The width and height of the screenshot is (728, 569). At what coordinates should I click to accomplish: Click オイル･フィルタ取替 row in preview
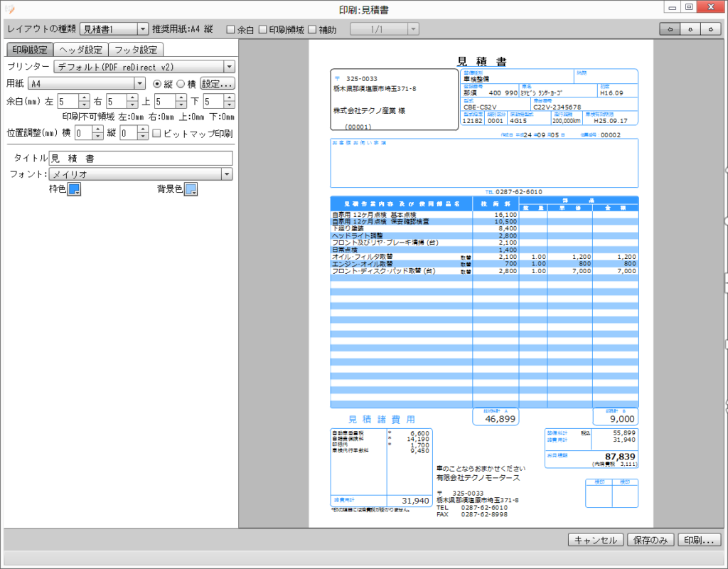[x=484, y=256]
